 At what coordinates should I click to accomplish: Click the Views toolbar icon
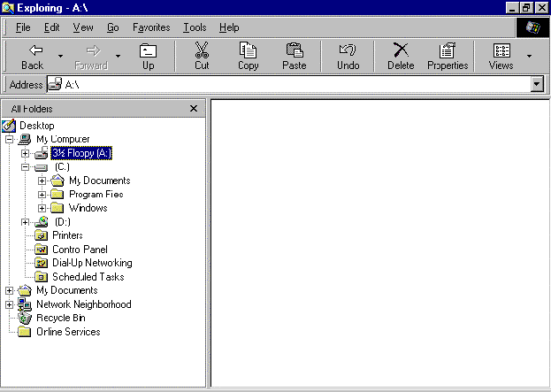coord(501,51)
